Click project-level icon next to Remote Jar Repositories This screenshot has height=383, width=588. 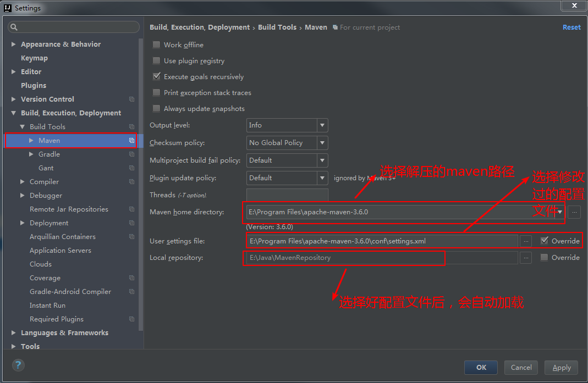[131, 209]
